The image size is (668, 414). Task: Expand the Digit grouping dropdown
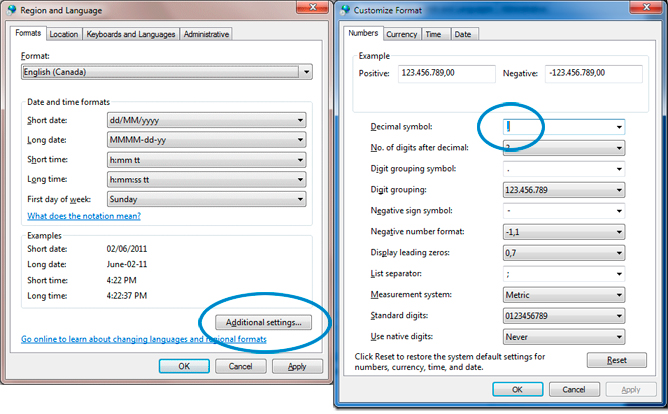565,190
